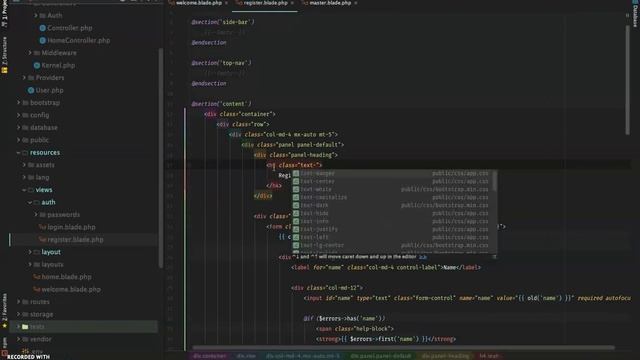Collapse the resources folder
The height and width of the screenshot is (360, 640).
(x=19, y=153)
